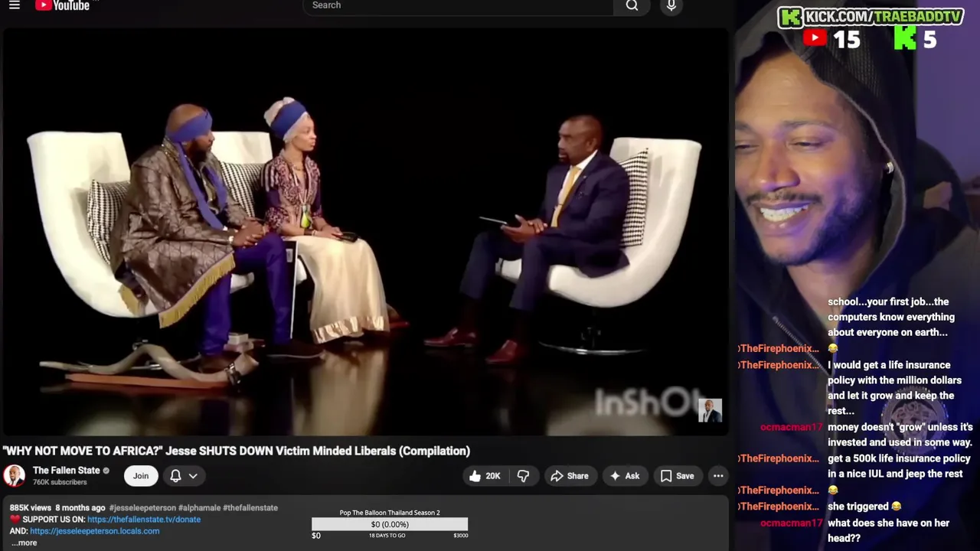Click channel watermark thumbnail in video corner

point(710,411)
